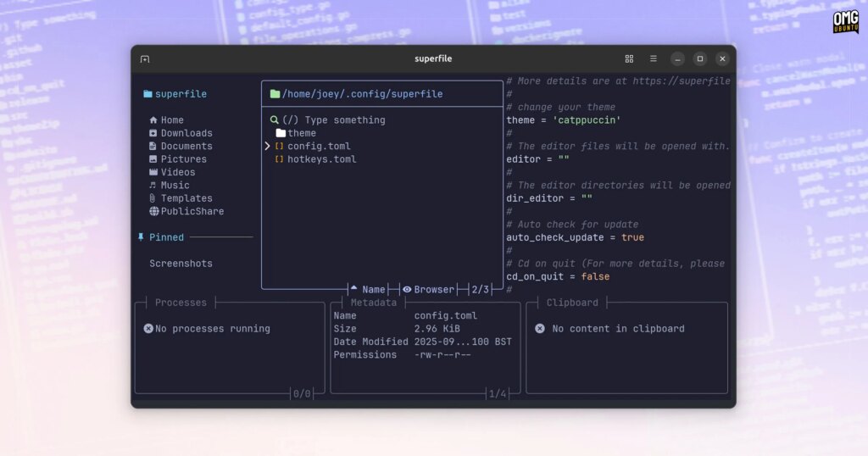This screenshot has width=868, height=456.
Task: Click the PublicShare globe icon
Action: [154, 211]
